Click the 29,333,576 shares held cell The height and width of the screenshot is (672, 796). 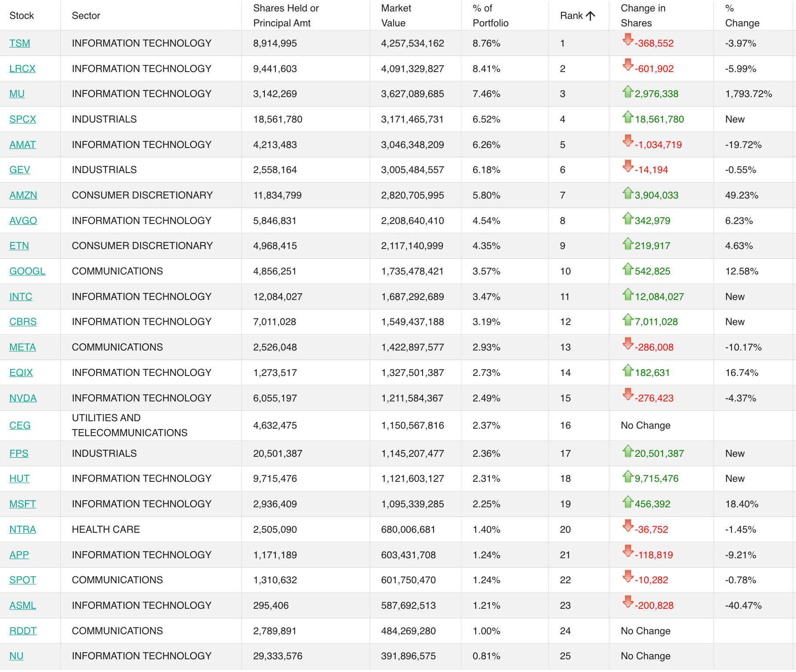coord(278,656)
